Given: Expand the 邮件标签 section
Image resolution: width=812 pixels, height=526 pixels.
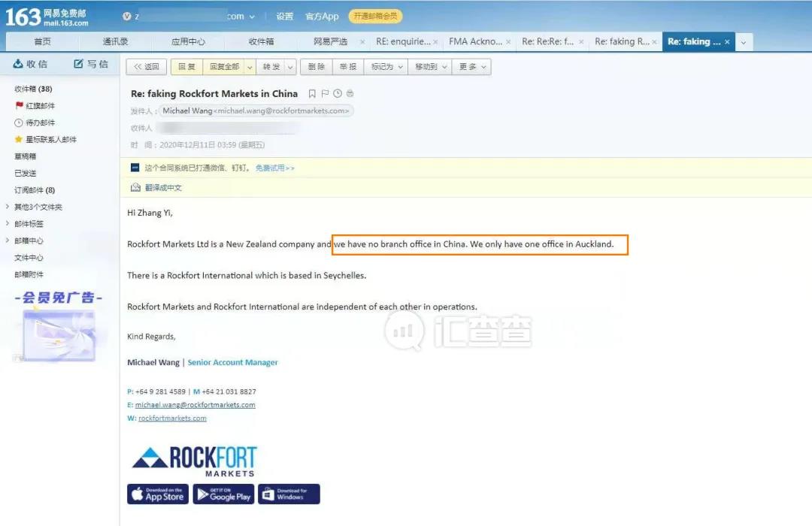Looking at the screenshot, I should [8, 223].
